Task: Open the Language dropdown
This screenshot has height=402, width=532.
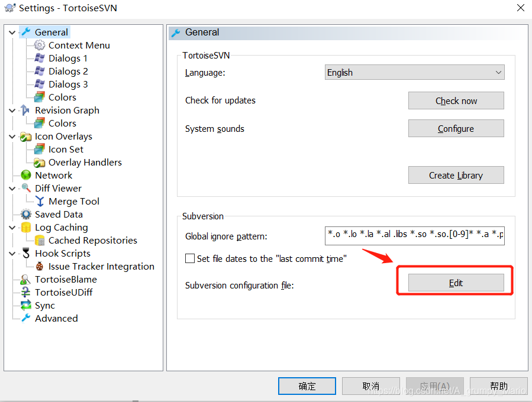Action: (415, 72)
